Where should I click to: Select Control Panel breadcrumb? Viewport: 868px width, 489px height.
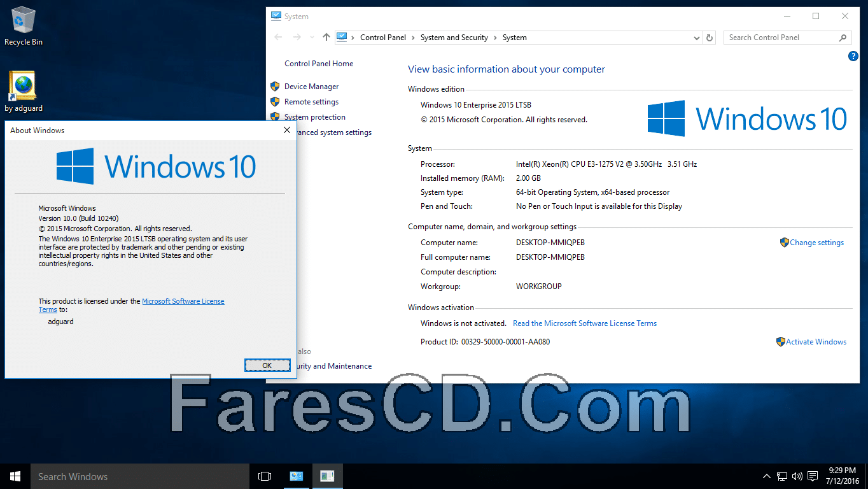coord(383,38)
